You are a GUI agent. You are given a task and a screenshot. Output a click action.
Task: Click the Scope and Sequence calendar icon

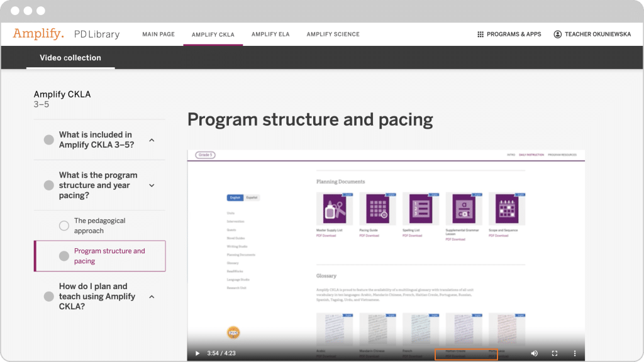[x=507, y=209]
